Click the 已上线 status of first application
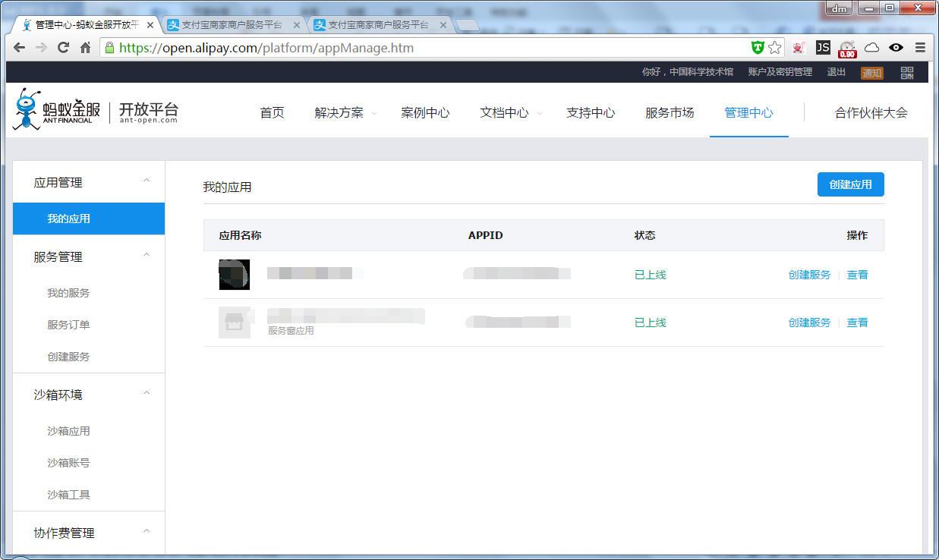 click(650, 275)
